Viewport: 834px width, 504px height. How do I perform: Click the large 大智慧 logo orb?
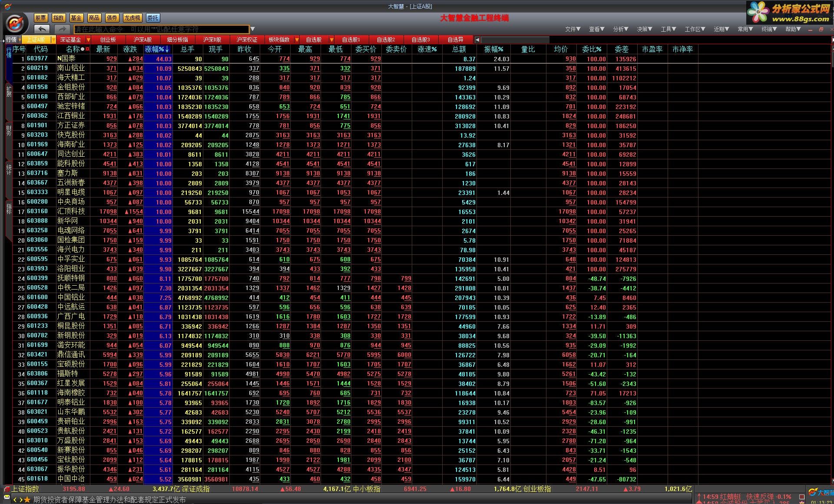[15, 23]
